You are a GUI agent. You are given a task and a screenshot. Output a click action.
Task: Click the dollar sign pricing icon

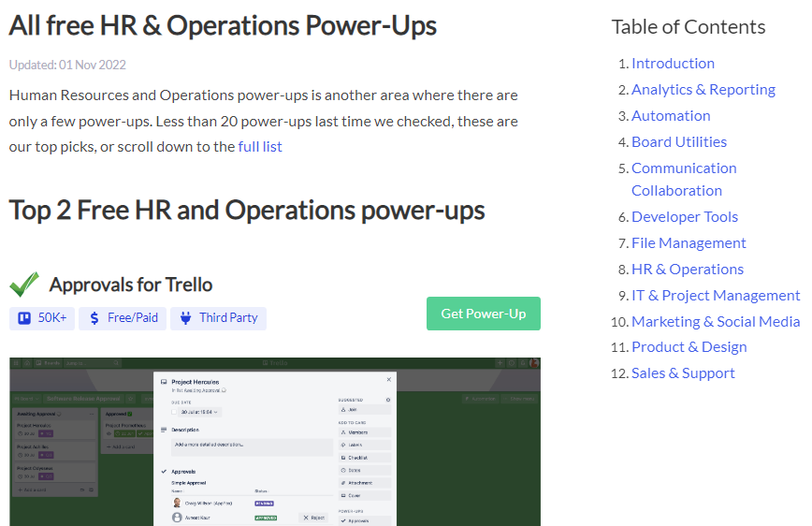click(x=94, y=318)
